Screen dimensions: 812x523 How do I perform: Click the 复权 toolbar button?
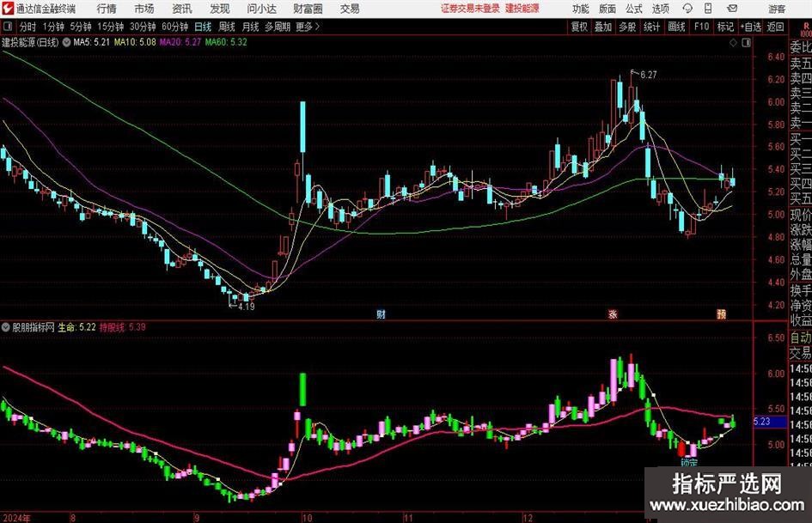click(x=579, y=27)
